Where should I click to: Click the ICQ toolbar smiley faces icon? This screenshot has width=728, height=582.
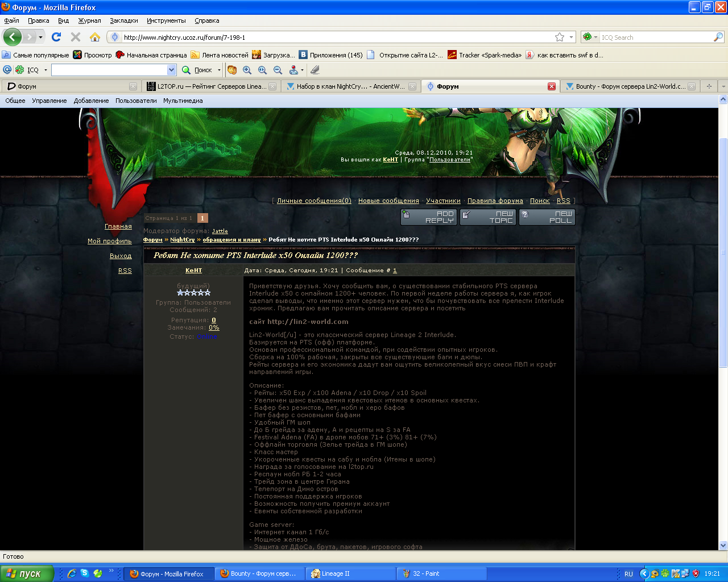(232, 70)
